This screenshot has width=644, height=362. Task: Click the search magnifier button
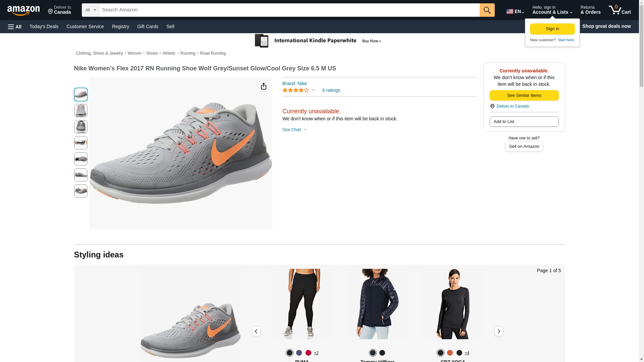[x=487, y=10]
